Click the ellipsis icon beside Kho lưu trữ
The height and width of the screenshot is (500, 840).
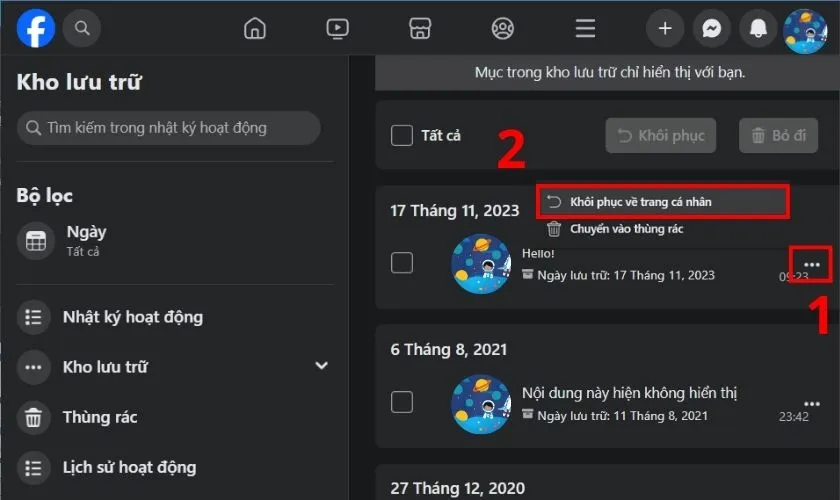point(33,367)
